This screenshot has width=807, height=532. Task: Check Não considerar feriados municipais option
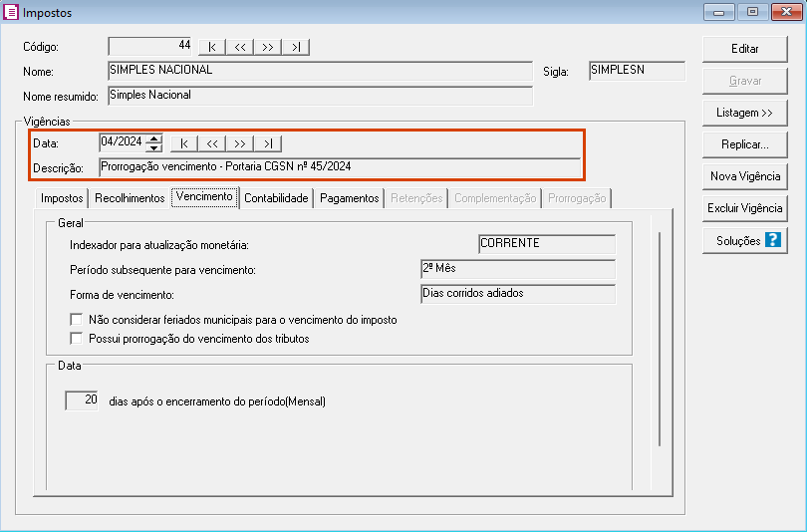(76, 320)
